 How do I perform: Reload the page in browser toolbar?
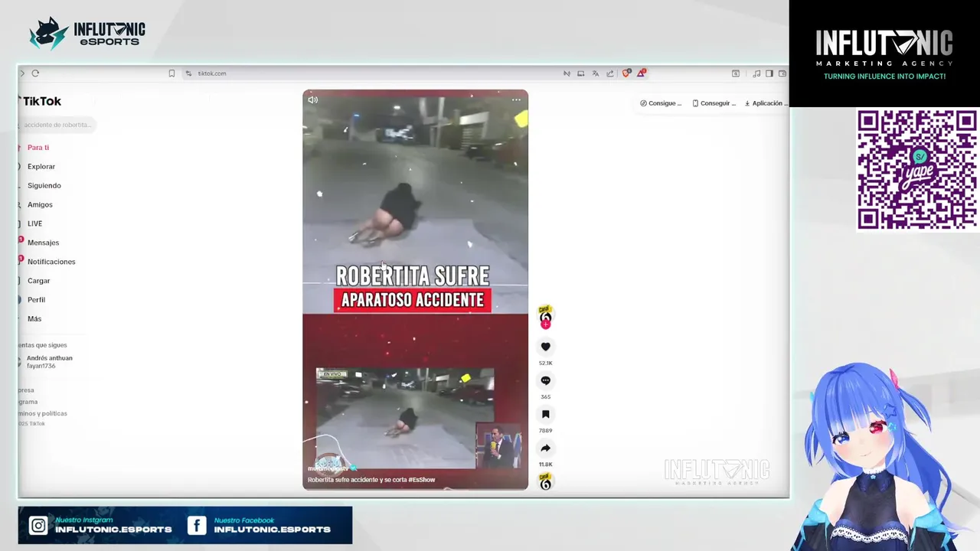pyautogui.click(x=35, y=73)
